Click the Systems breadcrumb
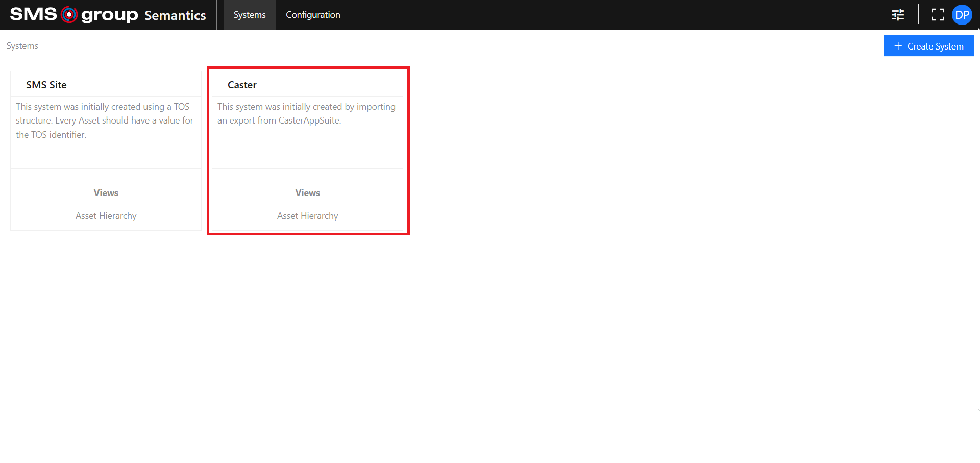 tap(22, 46)
